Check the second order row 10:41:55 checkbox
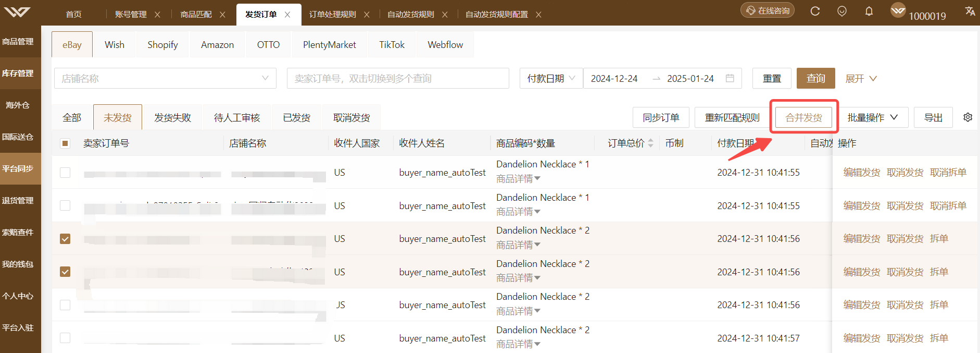The image size is (980, 353). point(65,205)
